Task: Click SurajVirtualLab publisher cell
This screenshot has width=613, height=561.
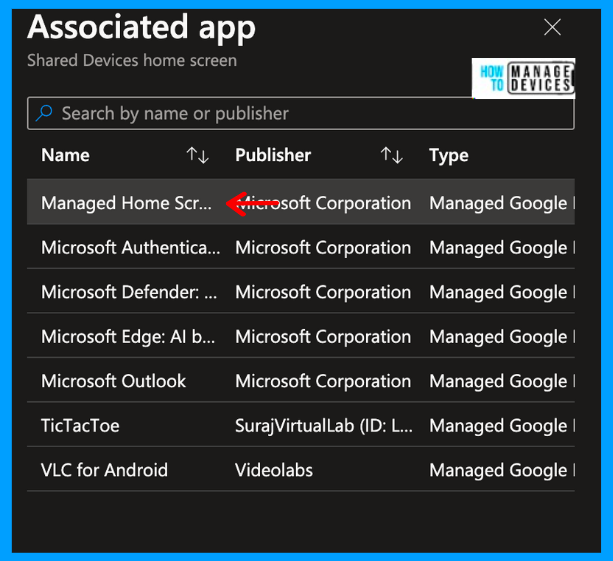Action: (x=324, y=426)
